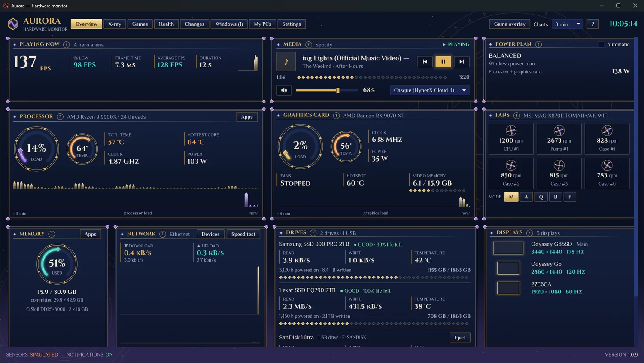644x363 pixels.
Task: Select the CPU #1 fan icon
Action: click(x=511, y=131)
